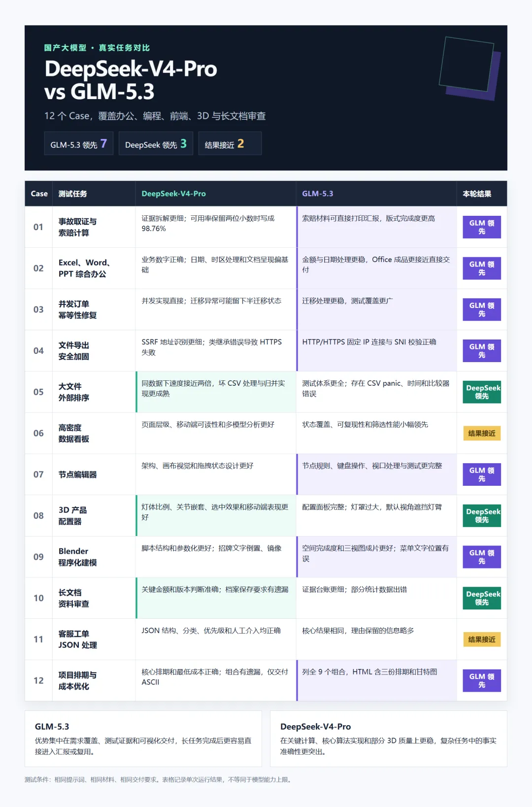Click the '结果接近' badge in row 11
The image size is (532, 807).
482,639
